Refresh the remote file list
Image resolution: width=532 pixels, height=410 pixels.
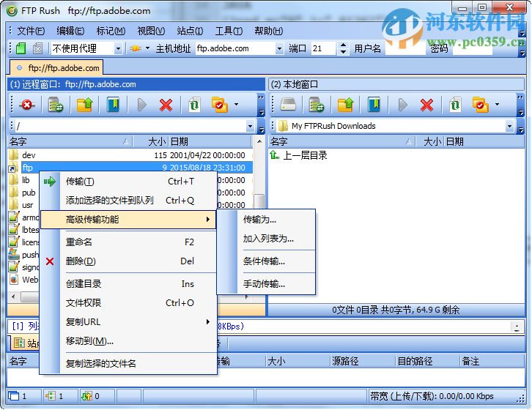194,105
